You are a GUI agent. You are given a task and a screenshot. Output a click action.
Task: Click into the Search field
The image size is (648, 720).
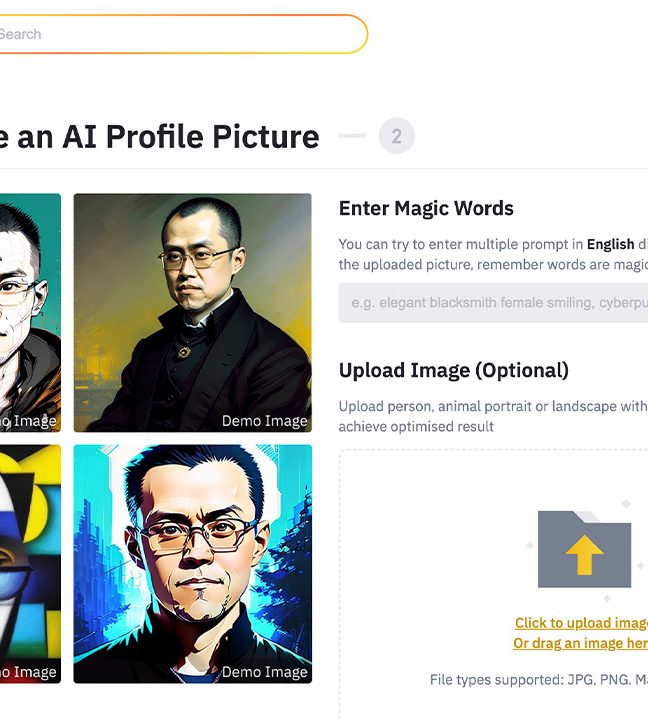coord(181,34)
